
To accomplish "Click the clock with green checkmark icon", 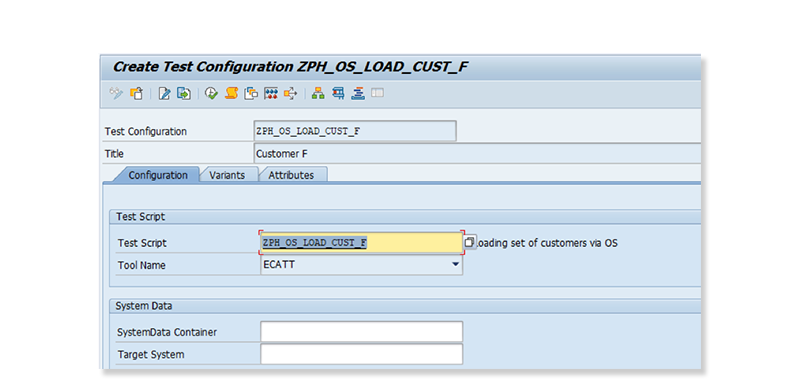I will 211,93.
